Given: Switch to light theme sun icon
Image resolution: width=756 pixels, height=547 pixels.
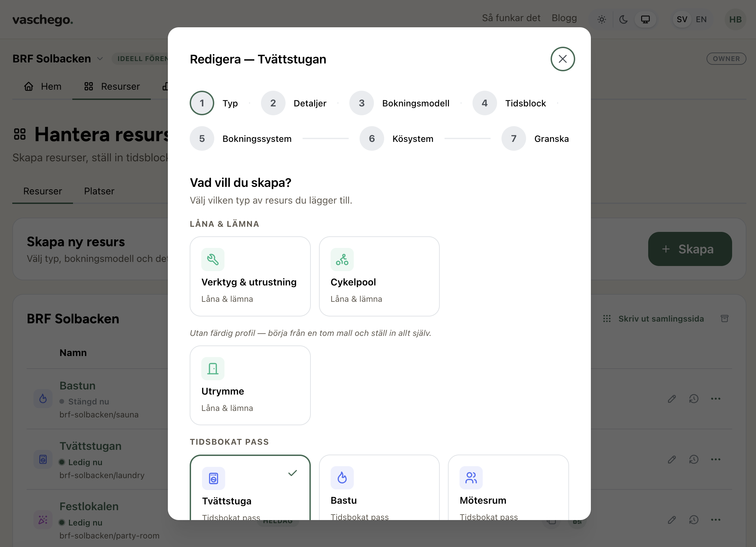Looking at the screenshot, I should click(x=602, y=19).
